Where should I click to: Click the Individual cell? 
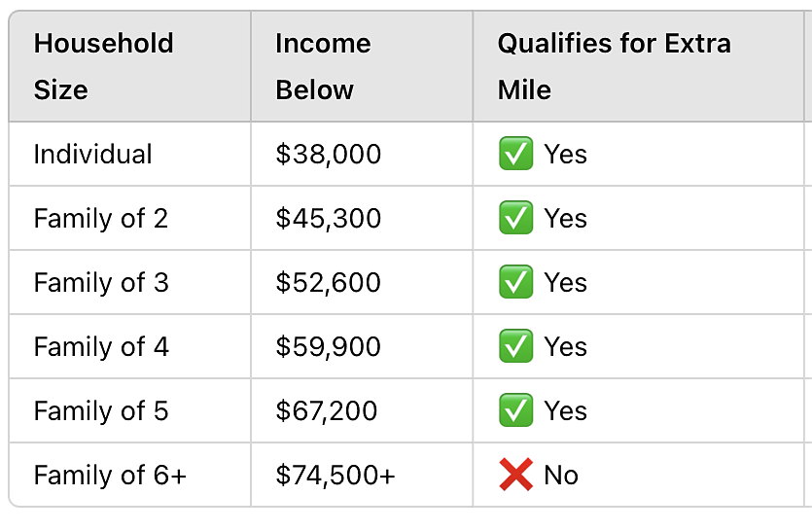[130, 154]
